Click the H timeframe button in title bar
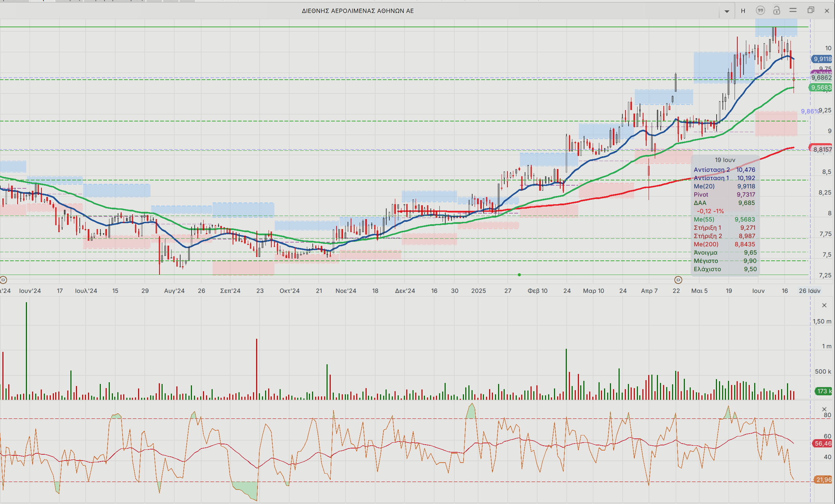Screen dimensions: 835x504 pos(743,11)
